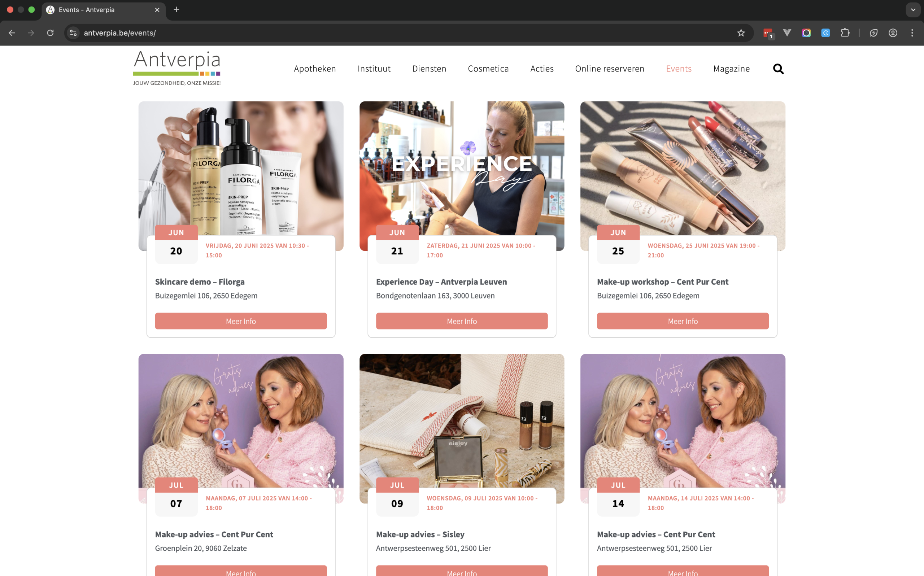Select the Events - Antverpia browser tab
The height and width of the screenshot is (576, 924).
103,10
